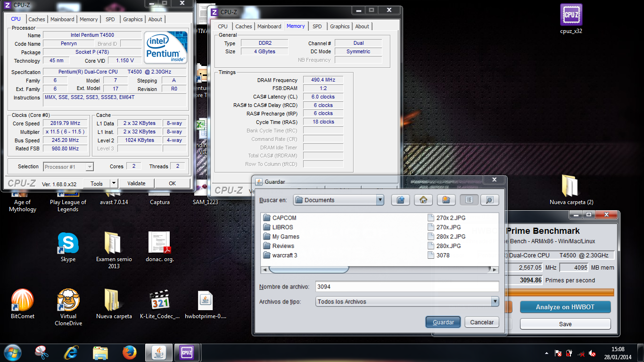Viewport: 644px width, 362px height.
Task: Click the Tools button in CPU-Z
Action: coord(97,183)
